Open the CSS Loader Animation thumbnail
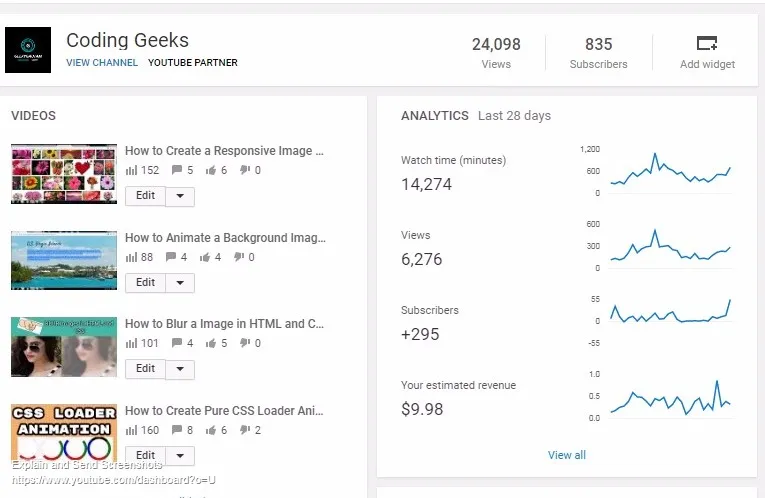This screenshot has width=765, height=498. pos(64,433)
